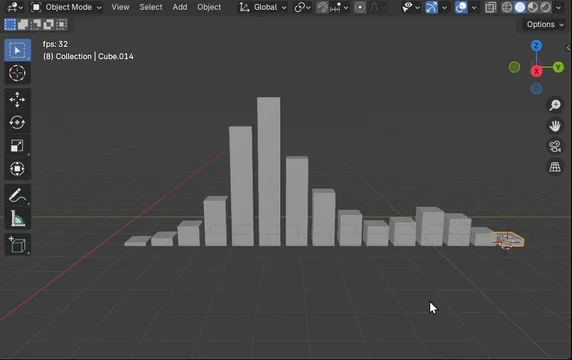Open the Select menu

coord(151,7)
